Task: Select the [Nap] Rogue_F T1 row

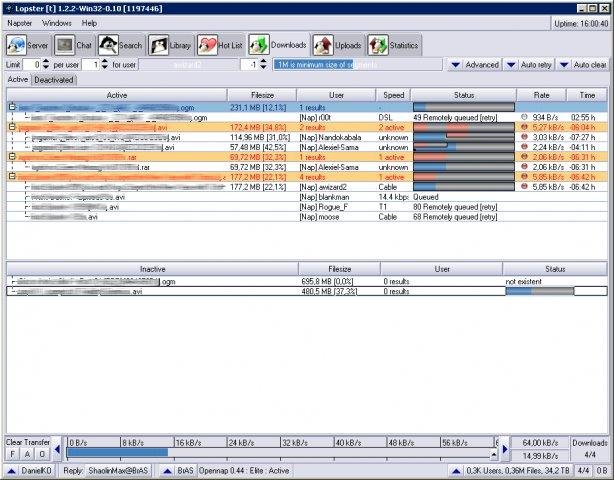Action: (x=307, y=207)
